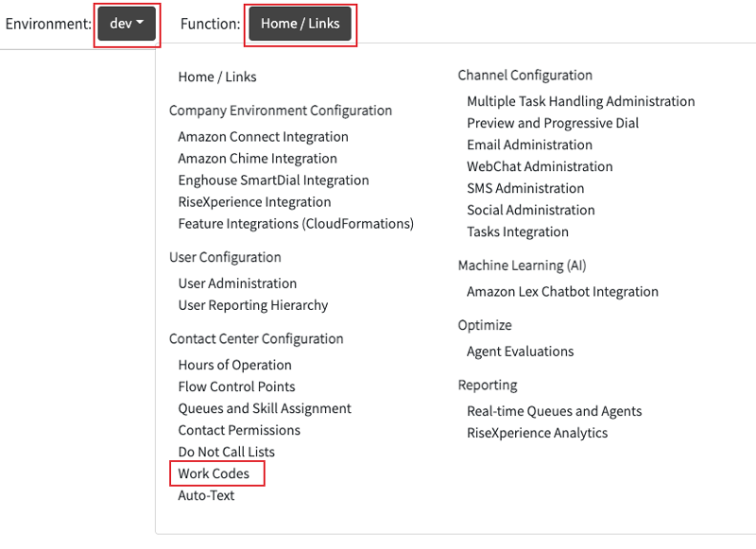Select Hours of Operation
The height and width of the screenshot is (549, 756).
234,365
